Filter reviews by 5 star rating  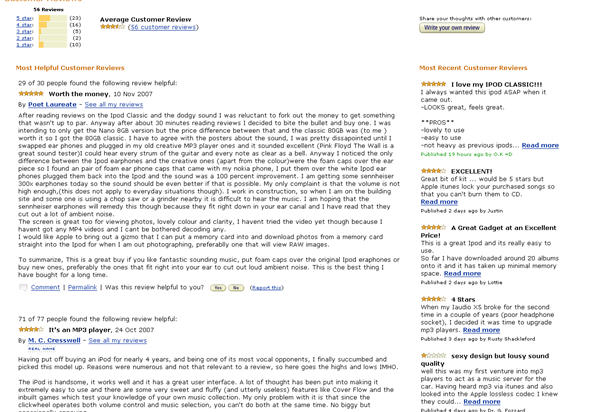pyautogui.click(x=24, y=18)
